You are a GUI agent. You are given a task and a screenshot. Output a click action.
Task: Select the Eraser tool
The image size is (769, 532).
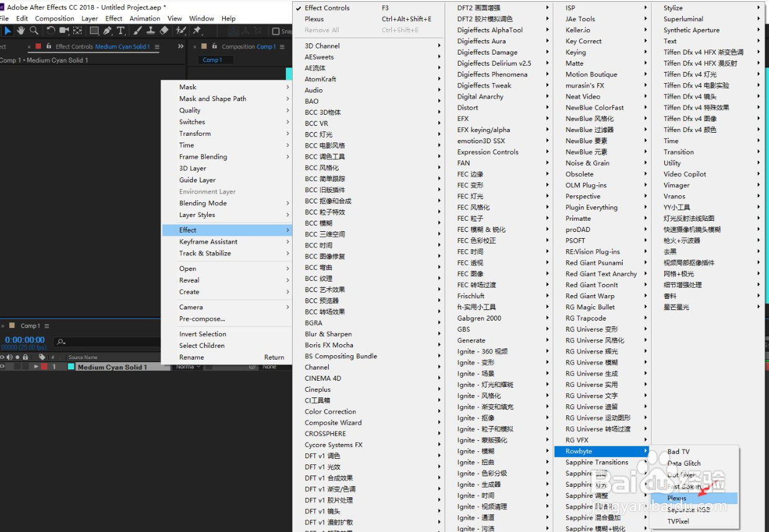164,30
